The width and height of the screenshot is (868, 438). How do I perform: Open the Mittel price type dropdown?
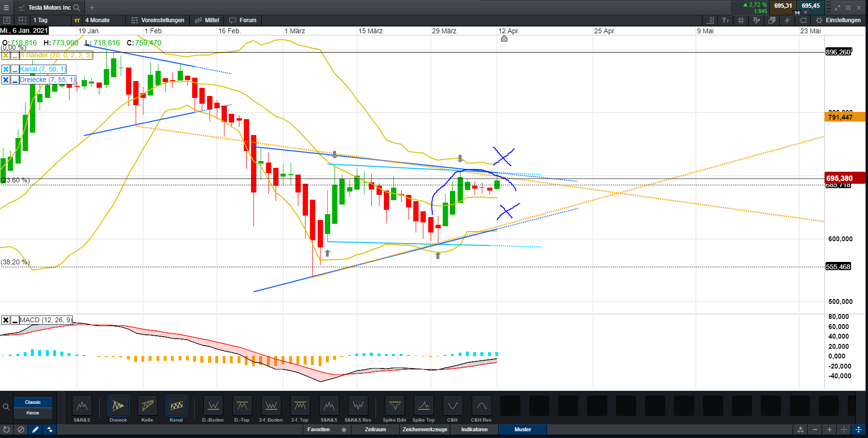click(x=207, y=20)
